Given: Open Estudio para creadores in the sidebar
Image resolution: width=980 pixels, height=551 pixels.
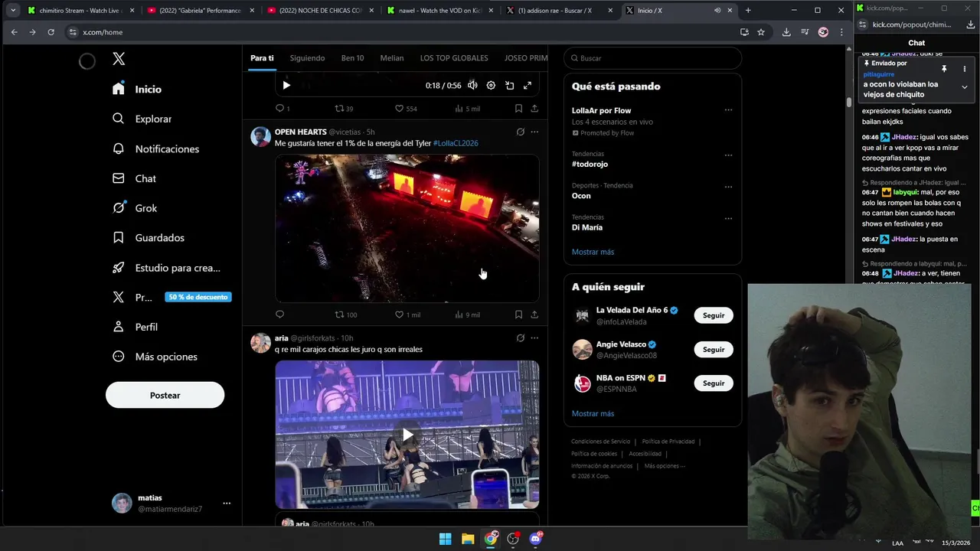Looking at the screenshot, I should [x=166, y=268].
